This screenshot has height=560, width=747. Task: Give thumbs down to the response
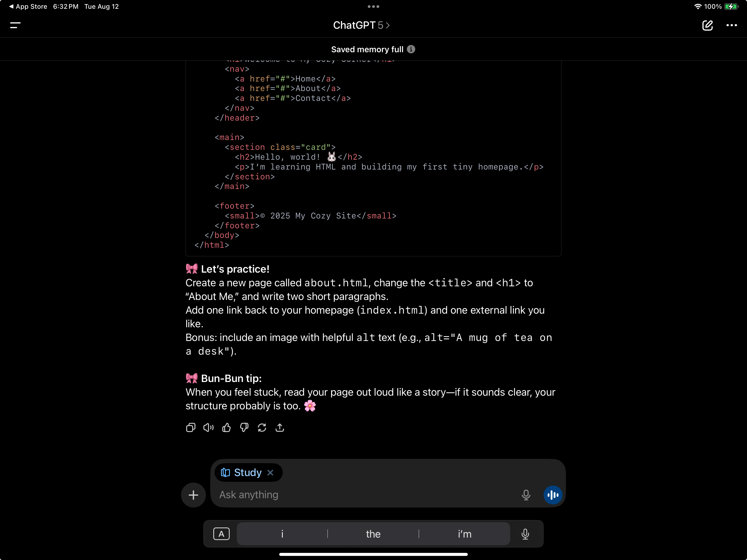tap(244, 428)
